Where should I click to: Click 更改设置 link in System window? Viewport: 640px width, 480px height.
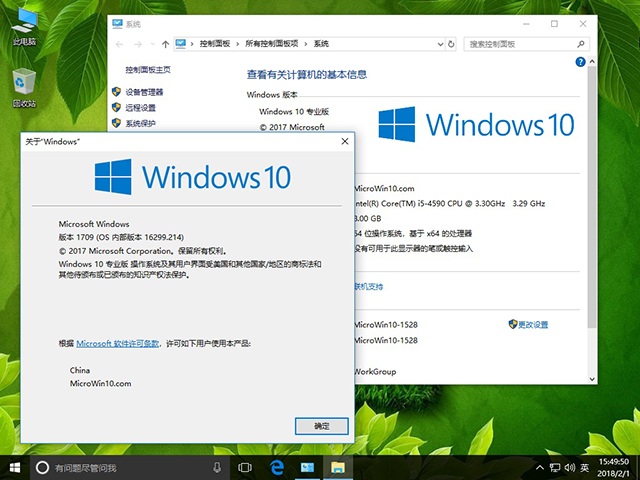point(533,325)
